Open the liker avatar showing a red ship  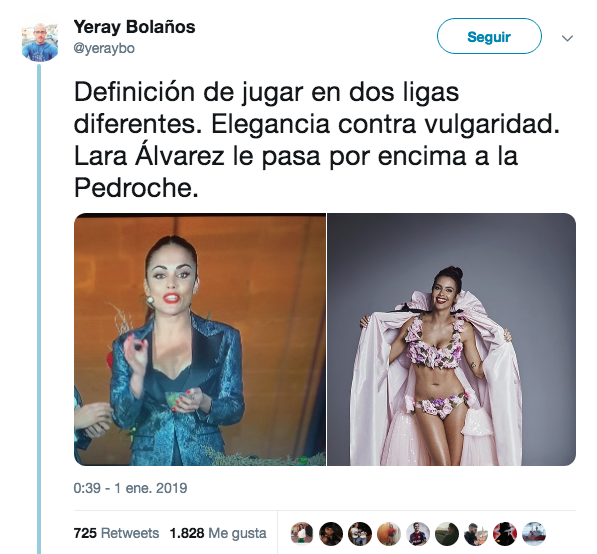[534, 533]
